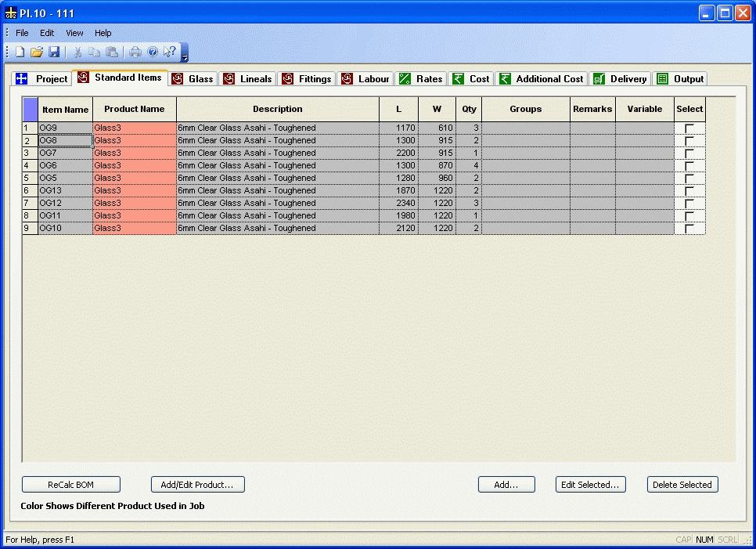Save the job with the floppy disk icon
756x549 pixels.
tap(54, 52)
